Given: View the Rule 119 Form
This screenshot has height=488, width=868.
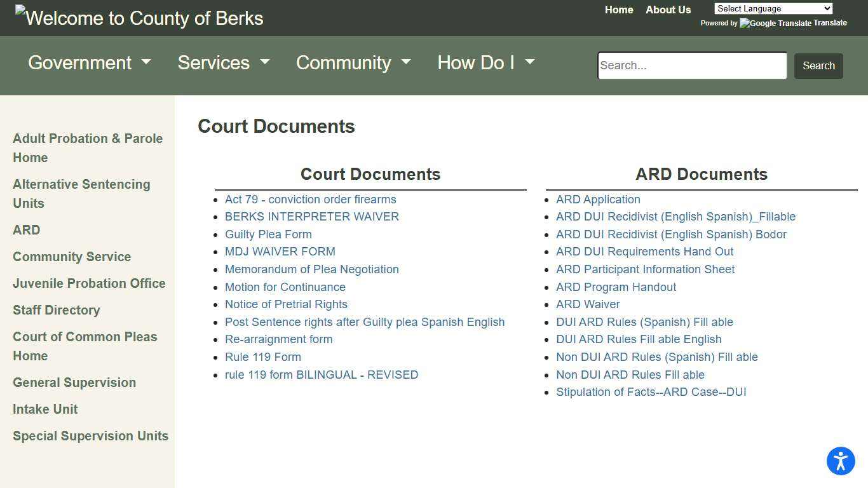Looking at the screenshot, I should coord(262,356).
